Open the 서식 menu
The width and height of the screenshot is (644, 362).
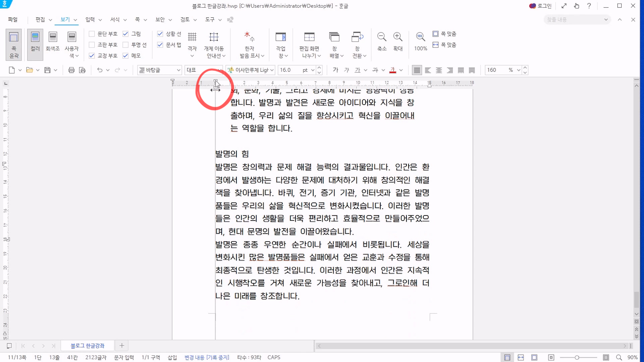tap(115, 19)
